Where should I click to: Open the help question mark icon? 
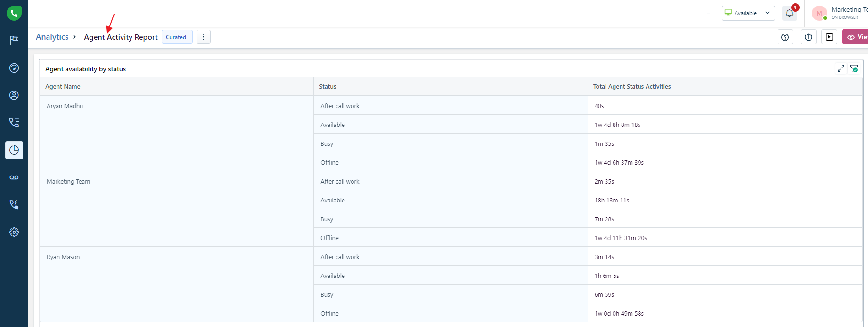pyautogui.click(x=785, y=37)
